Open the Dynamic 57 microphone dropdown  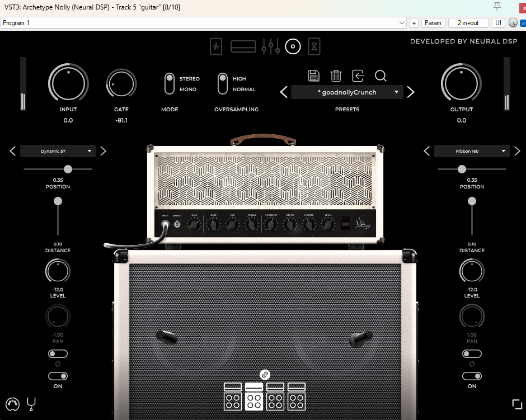[x=58, y=151]
